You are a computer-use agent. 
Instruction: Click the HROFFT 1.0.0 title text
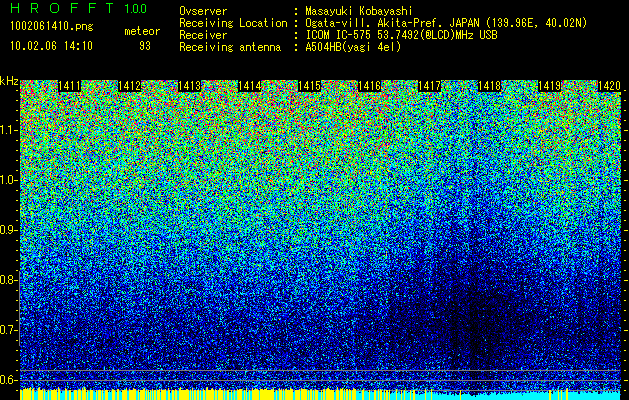click(x=79, y=8)
